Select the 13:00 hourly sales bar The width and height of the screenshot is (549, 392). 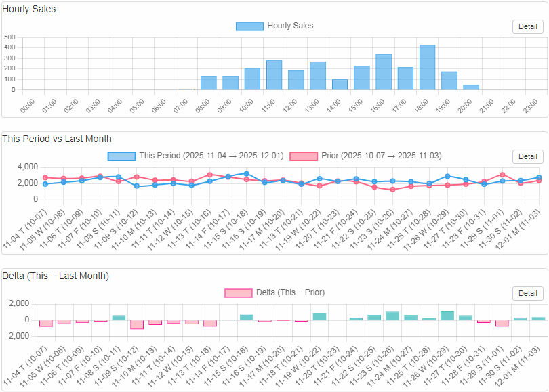(318, 76)
